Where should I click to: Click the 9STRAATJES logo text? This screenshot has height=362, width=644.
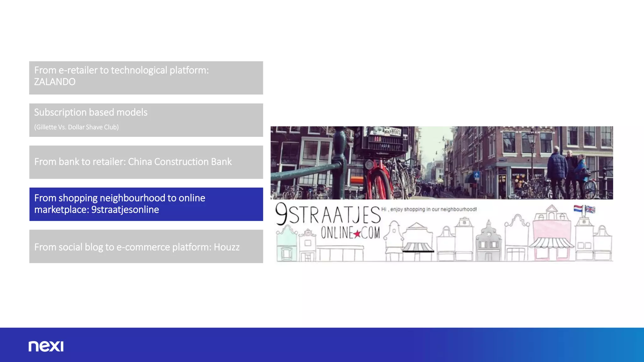pos(328,214)
